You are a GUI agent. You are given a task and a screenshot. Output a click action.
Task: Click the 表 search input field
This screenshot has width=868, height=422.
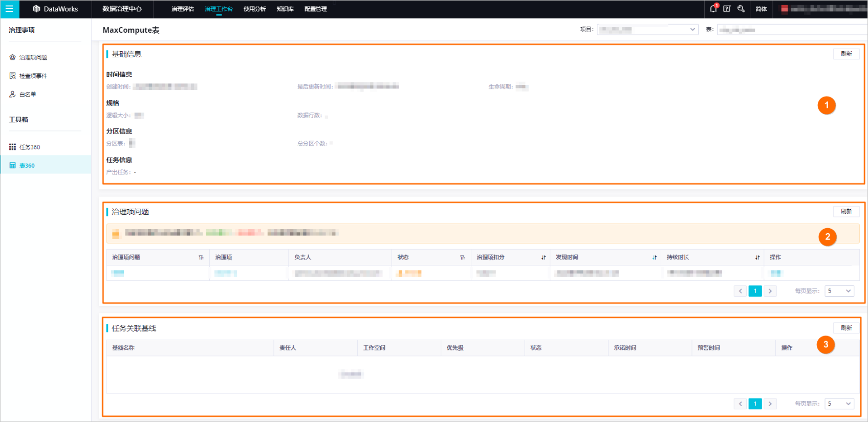coord(792,30)
